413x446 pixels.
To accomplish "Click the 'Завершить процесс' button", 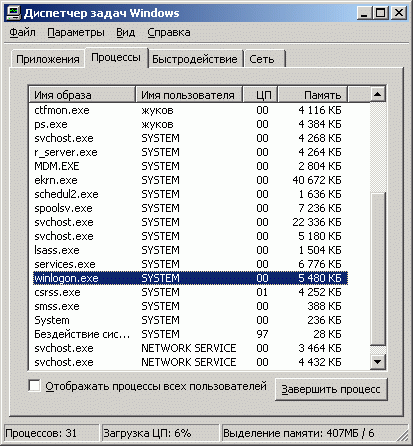I will 331,389.
